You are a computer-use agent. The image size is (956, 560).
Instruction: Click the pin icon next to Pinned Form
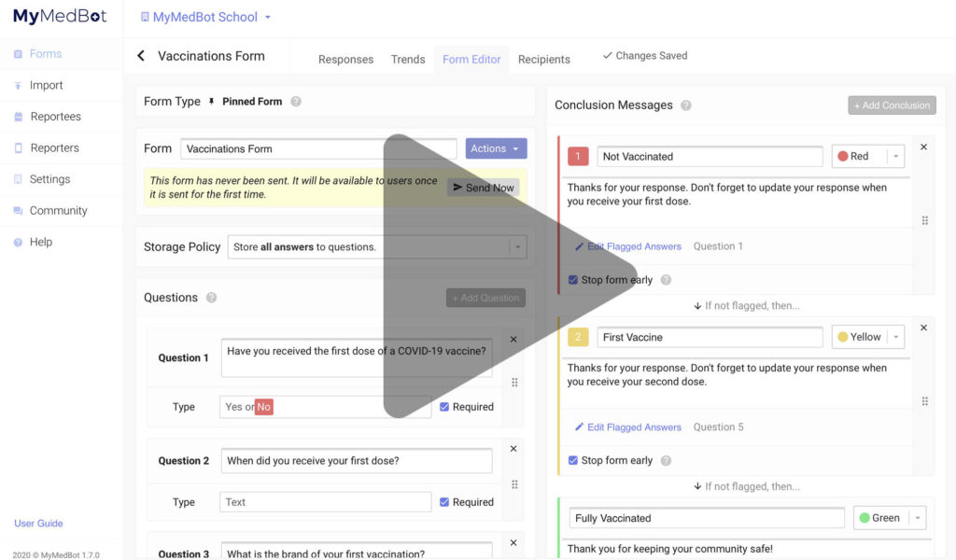(212, 102)
